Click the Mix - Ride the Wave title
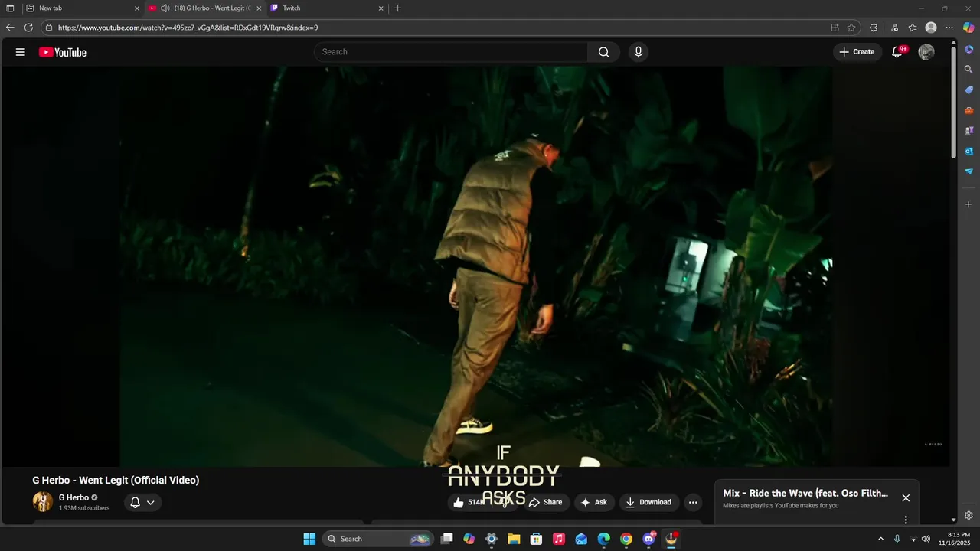This screenshot has width=980, height=551. tap(805, 494)
